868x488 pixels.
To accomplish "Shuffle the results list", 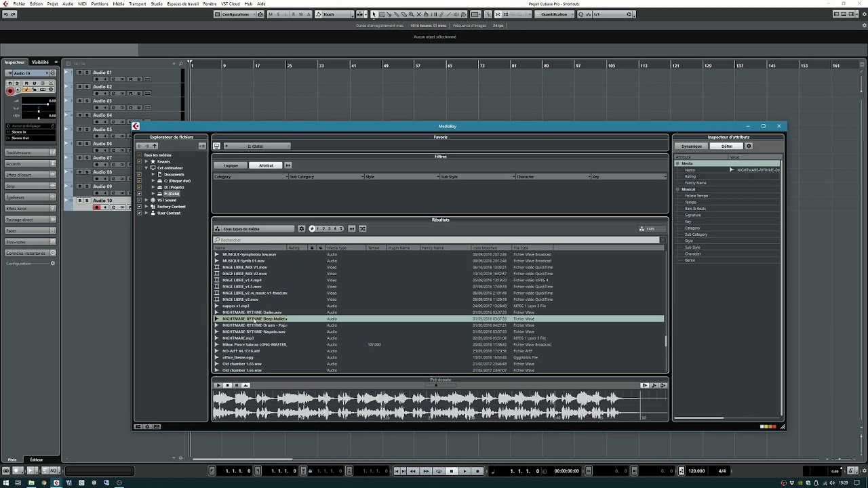I will pyautogui.click(x=363, y=229).
